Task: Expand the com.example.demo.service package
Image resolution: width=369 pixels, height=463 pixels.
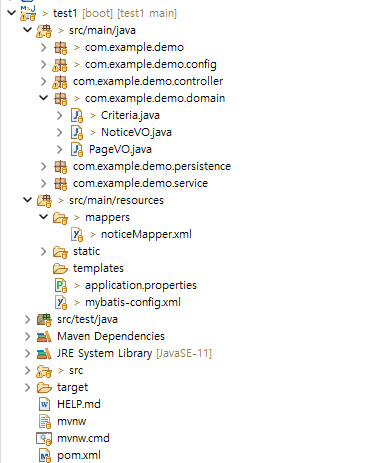Action: [x=44, y=184]
